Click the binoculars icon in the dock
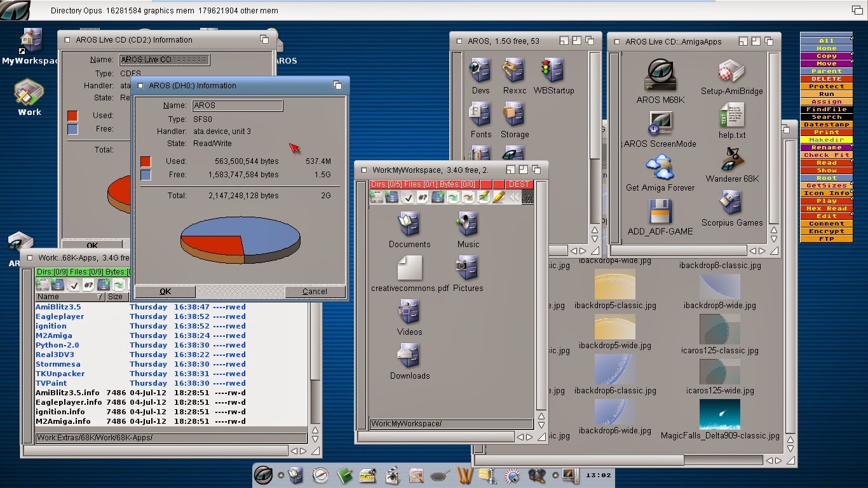 pyautogui.click(x=536, y=475)
